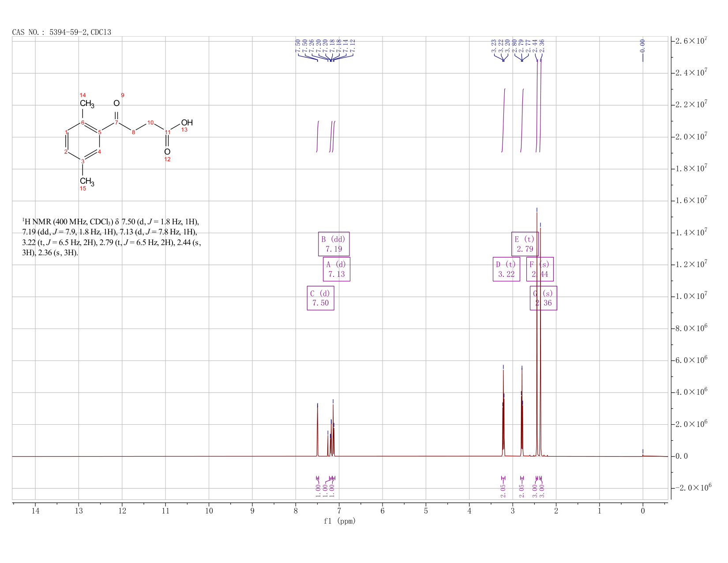
Task: Click the CH3 group numbered 15
Action: pos(87,181)
